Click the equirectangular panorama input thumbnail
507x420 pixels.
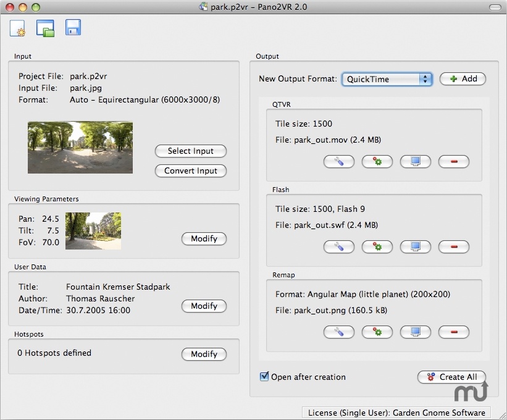pos(80,147)
